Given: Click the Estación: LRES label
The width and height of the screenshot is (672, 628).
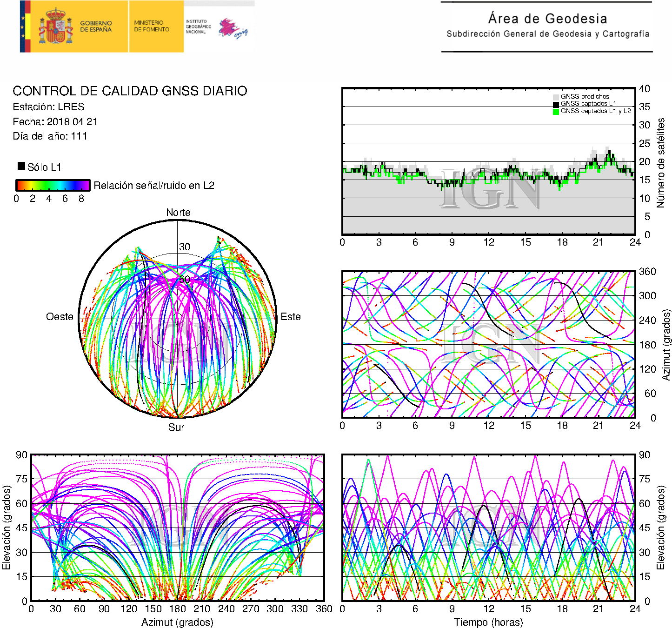Looking at the screenshot, I should coord(48,107).
